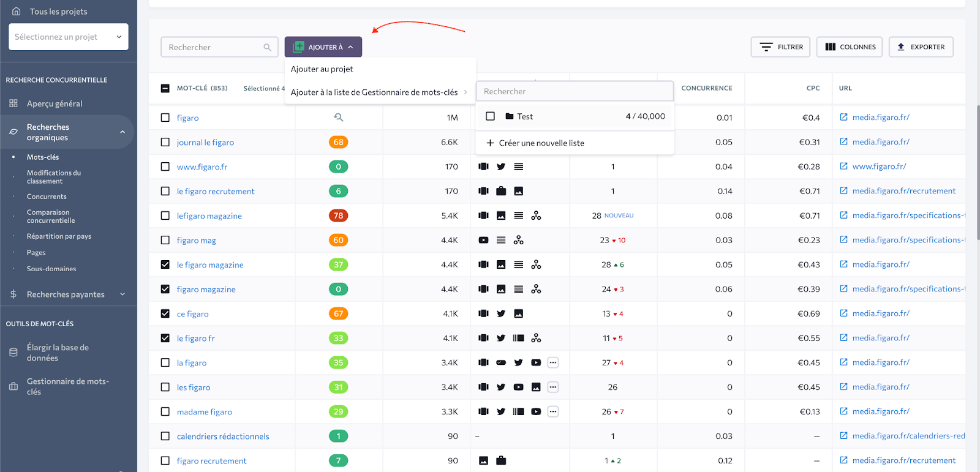Image resolution: width=980 pixels, height=472 pixels.
Task: Expand more SERP features in madame figaro row
Action: click(553, 411)
